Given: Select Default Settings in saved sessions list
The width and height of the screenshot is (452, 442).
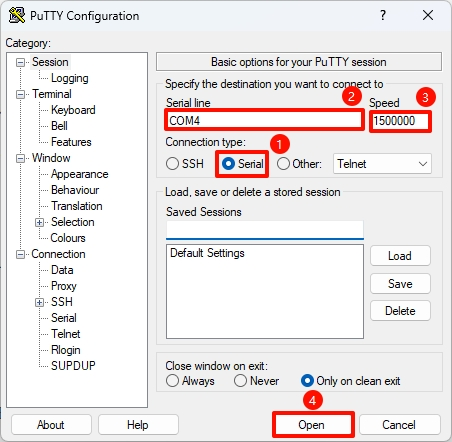Looking at the screenshot, I should coord(207,253).
